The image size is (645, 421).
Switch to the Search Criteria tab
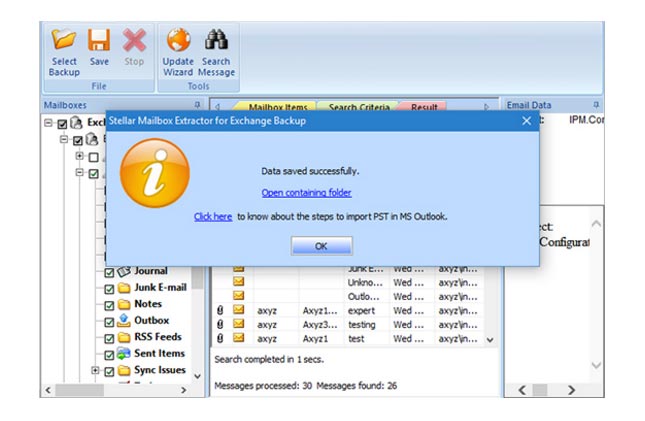(359, 107)
